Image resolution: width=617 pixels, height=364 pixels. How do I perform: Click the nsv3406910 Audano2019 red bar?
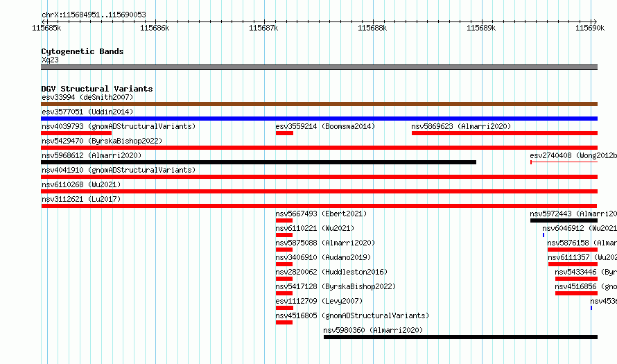coord(284,264)
